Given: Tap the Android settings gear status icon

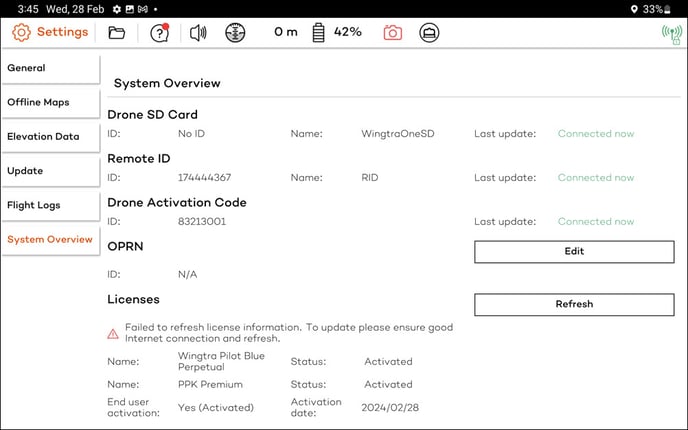Looking at the screenshot, I should click(117, 9).
